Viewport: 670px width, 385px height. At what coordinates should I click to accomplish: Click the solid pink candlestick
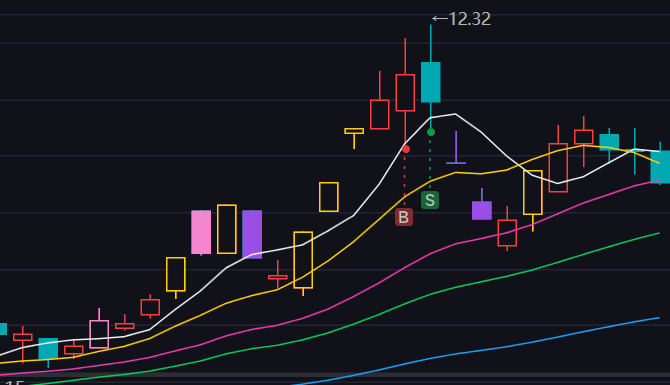pyautogui.click(x=201, y=232)
